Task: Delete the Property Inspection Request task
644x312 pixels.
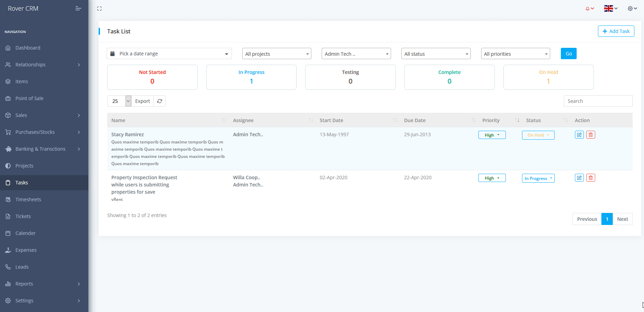Action: point(590,178)
